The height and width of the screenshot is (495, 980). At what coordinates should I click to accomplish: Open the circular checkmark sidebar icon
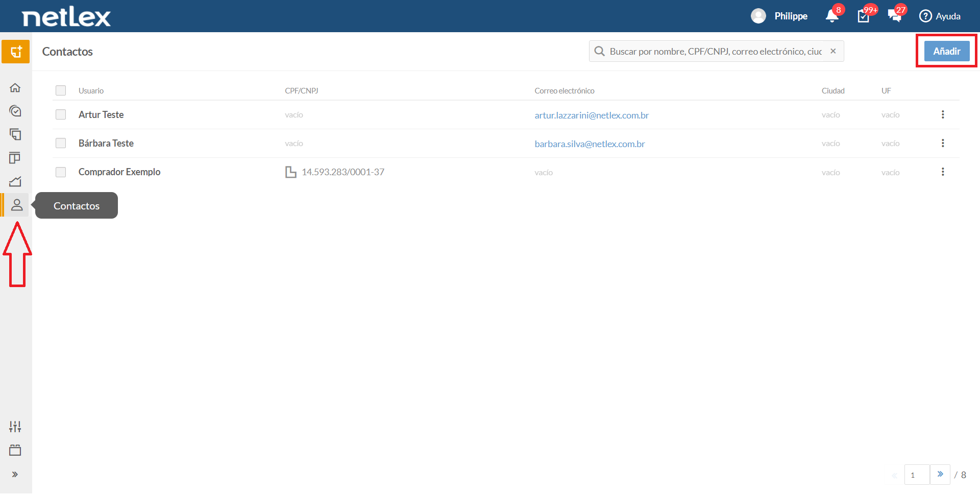click(x=15, y=111)
